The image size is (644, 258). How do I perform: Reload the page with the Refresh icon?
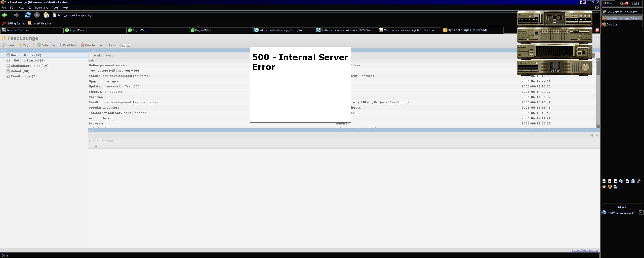click(28, 15)
